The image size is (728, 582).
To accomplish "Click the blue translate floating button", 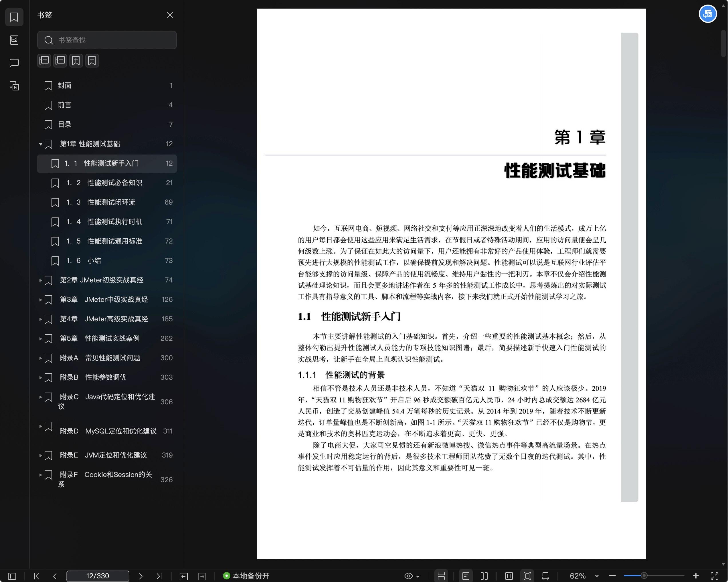I will pos(708,14).
